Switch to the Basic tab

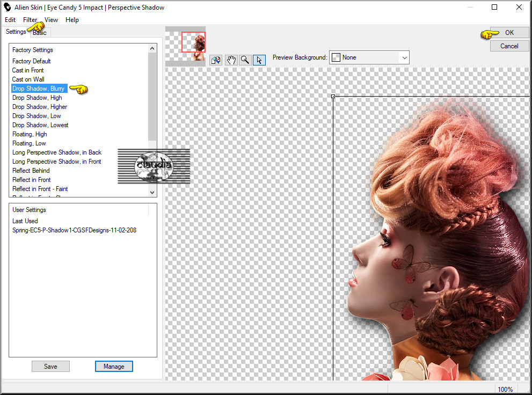click(40, 33)
